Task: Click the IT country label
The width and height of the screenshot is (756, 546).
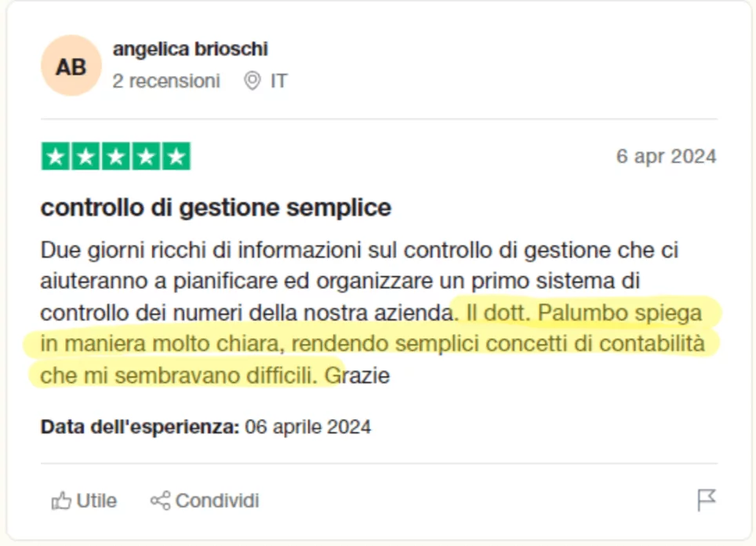Action: pyautogui.click(x=278, y=81)
